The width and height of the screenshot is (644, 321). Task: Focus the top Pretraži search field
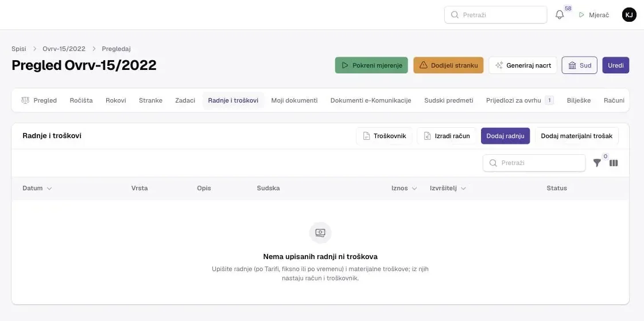[x=496, y=15]
